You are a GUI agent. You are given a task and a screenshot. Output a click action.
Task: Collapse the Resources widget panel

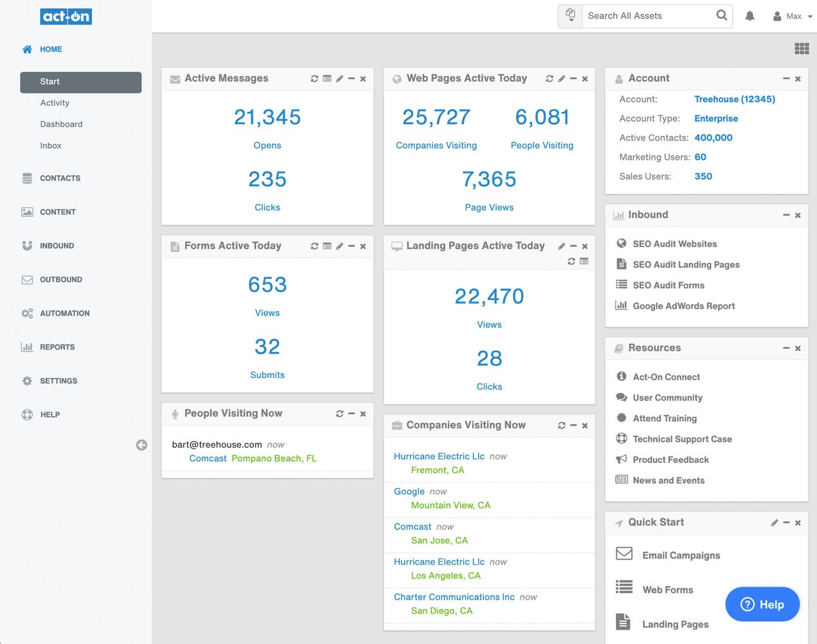pyautogui.click(x=786, y=348)
